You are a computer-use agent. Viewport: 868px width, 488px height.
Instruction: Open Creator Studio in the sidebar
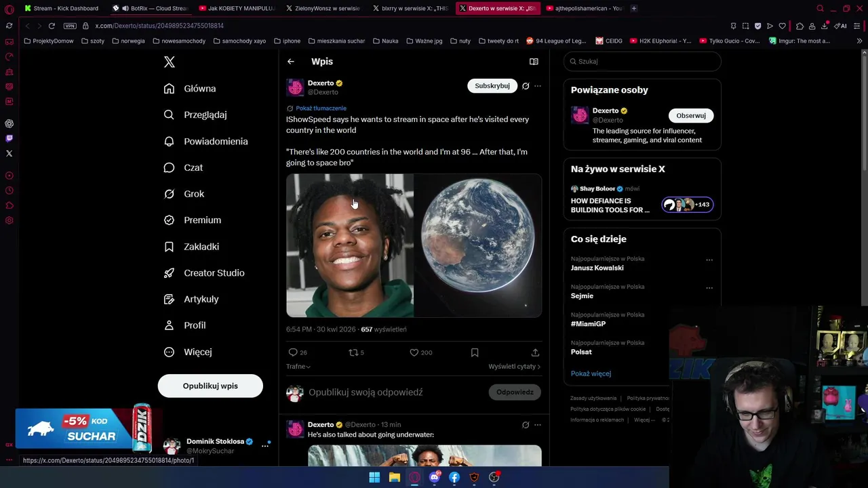click(x=205, y=273)
